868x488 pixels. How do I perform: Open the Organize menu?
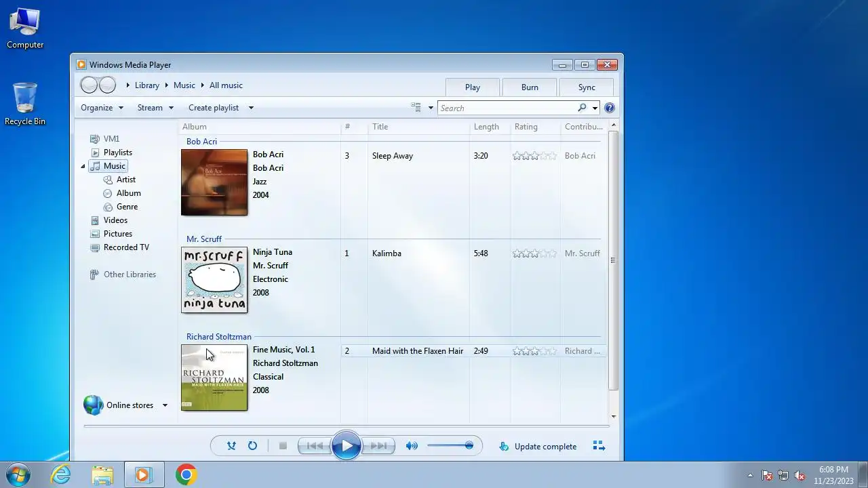102,108
